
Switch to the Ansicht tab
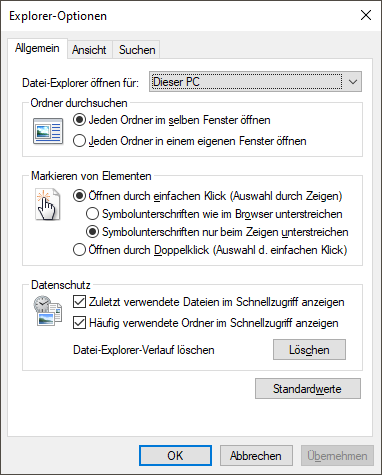(x=89, y=50)
